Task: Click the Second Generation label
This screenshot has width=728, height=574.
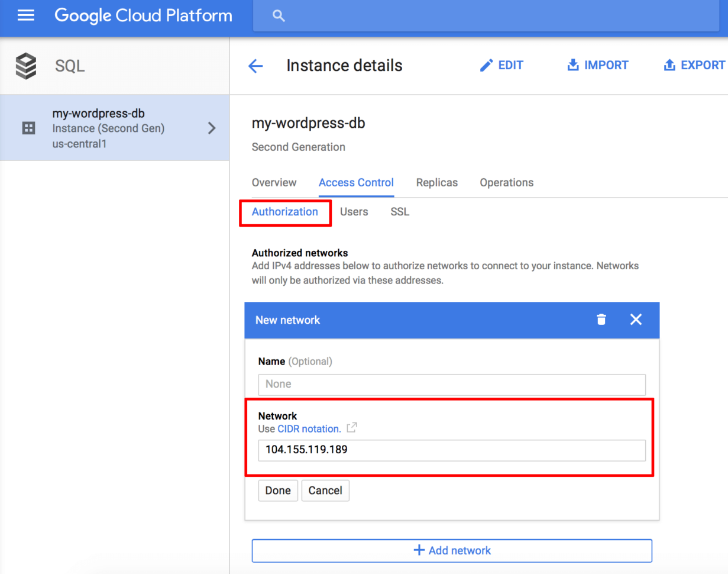Action: (299, 147)
